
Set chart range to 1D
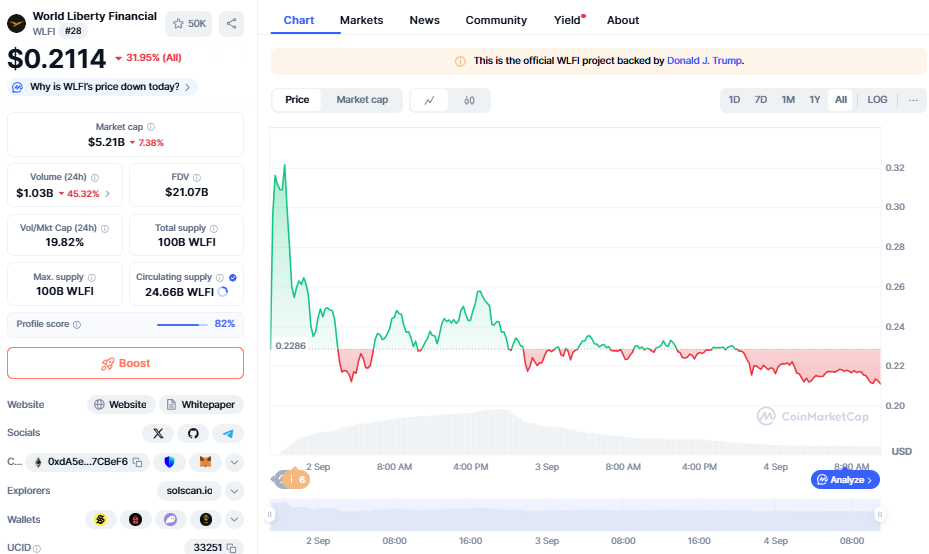point(734,100)
